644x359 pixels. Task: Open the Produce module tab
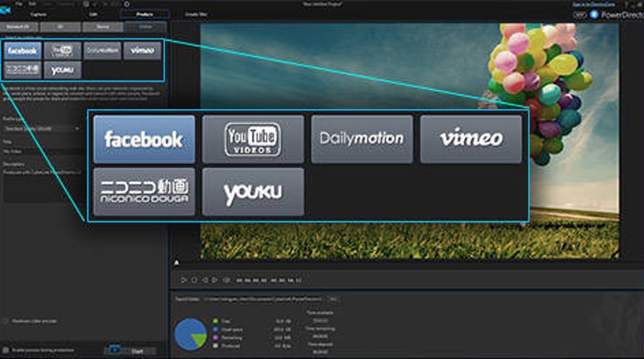pos(145,14)
